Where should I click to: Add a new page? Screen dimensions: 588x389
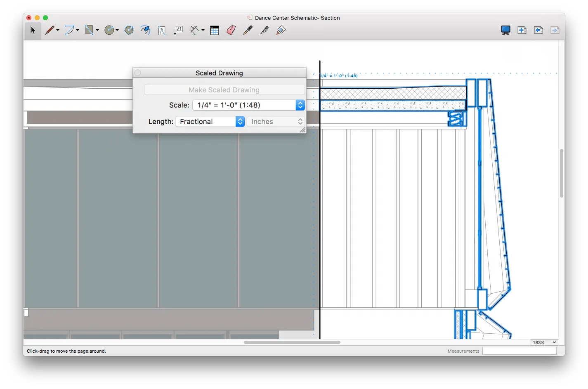click(522, 30)
